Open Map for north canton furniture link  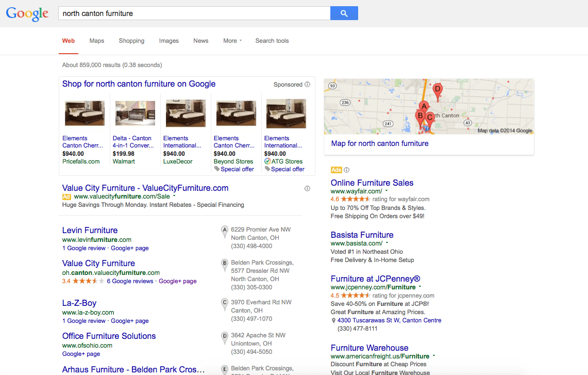point(380,143)
